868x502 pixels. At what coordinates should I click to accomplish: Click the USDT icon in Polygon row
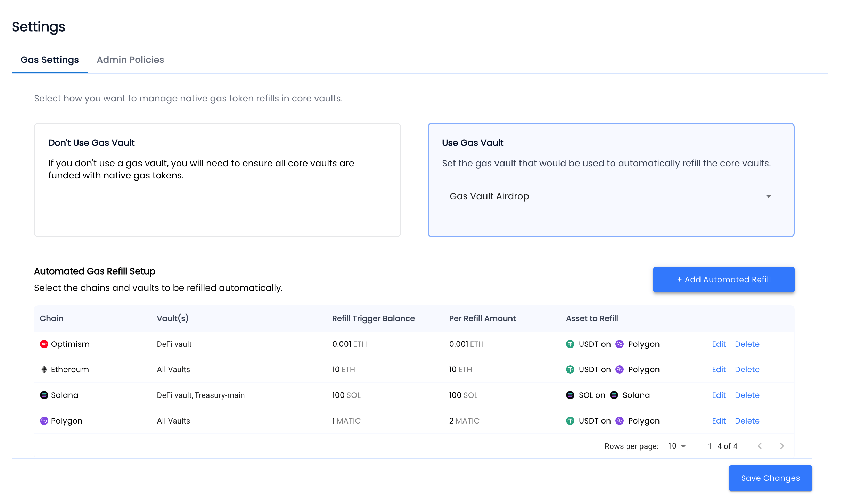pos(570,421)
